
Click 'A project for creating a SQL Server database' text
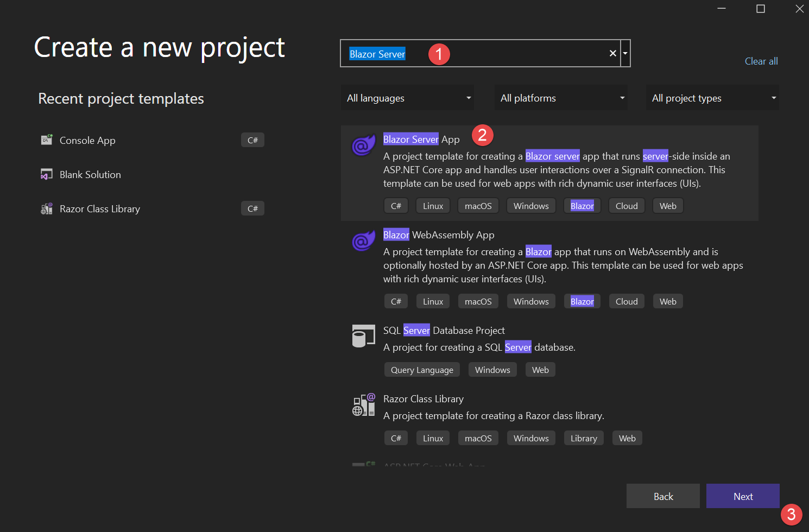click(479, 347)
